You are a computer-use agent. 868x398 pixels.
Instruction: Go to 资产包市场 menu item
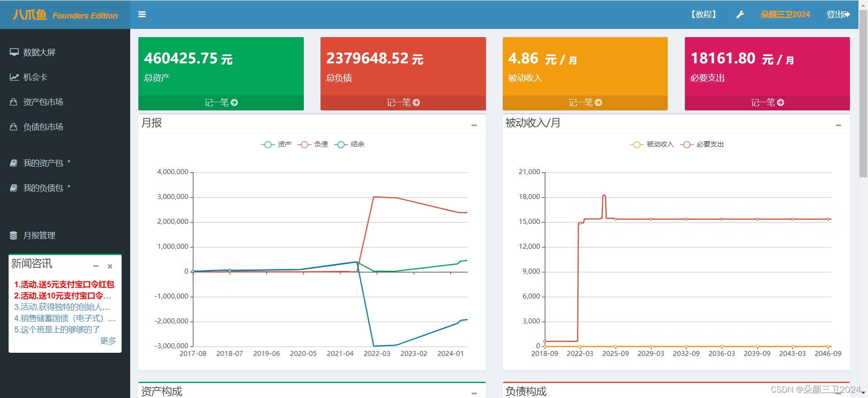click(x=43, y=102)
